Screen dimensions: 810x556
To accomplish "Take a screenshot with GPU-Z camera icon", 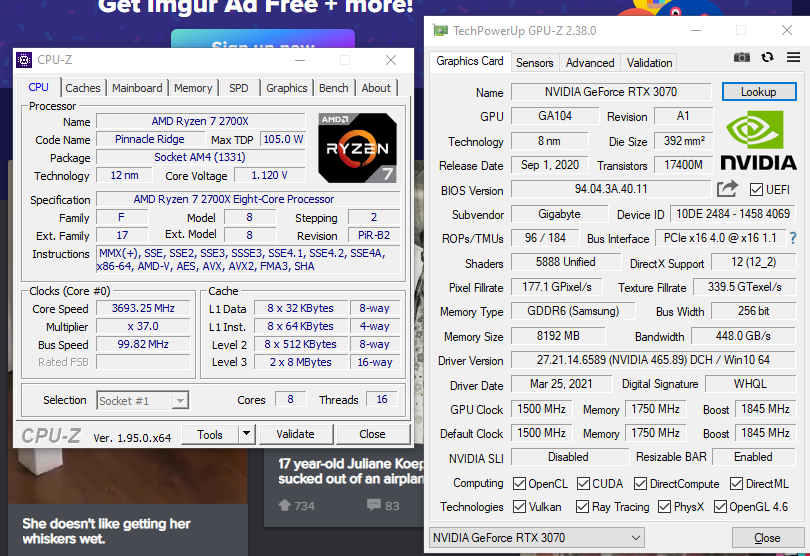I will coord(742,57).
